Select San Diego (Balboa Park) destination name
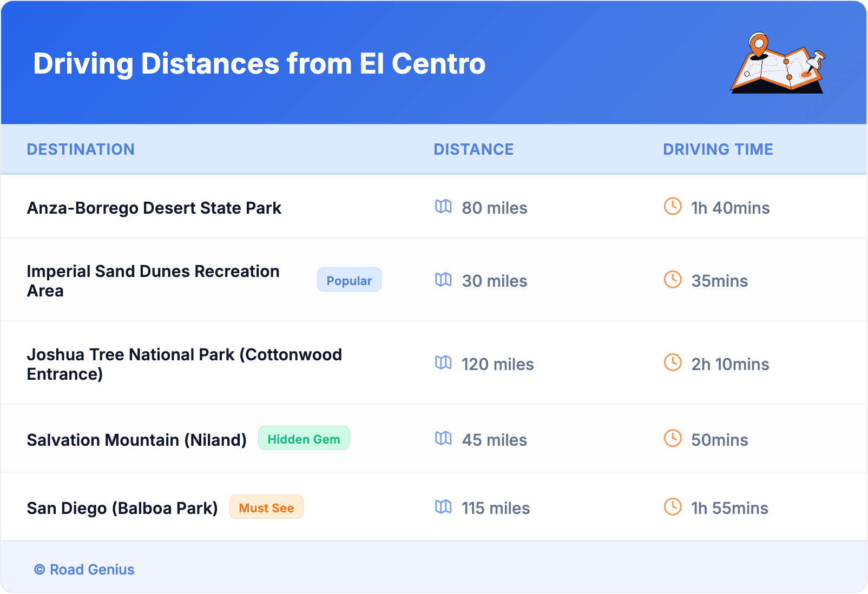Screen dimensions: 868x594 tap(122, 509)
